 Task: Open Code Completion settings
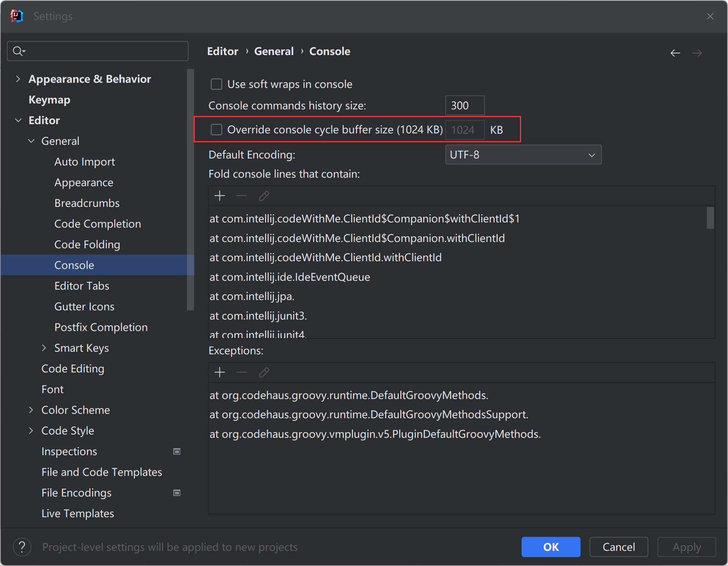click(x=98, y=224)
